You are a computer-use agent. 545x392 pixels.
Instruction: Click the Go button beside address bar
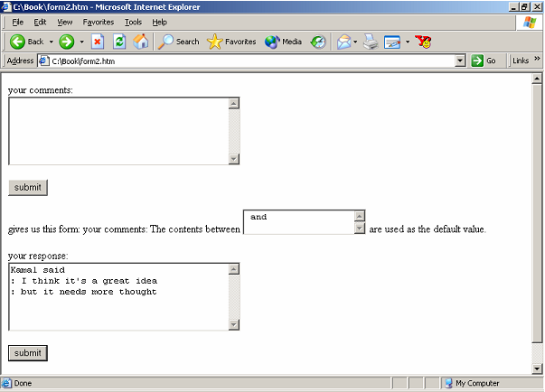pos(484,61)
